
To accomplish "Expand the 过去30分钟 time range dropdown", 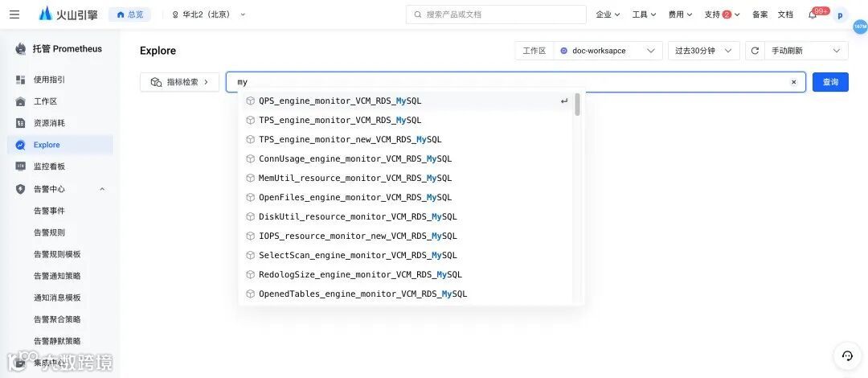I will click(x=703, y=51).
